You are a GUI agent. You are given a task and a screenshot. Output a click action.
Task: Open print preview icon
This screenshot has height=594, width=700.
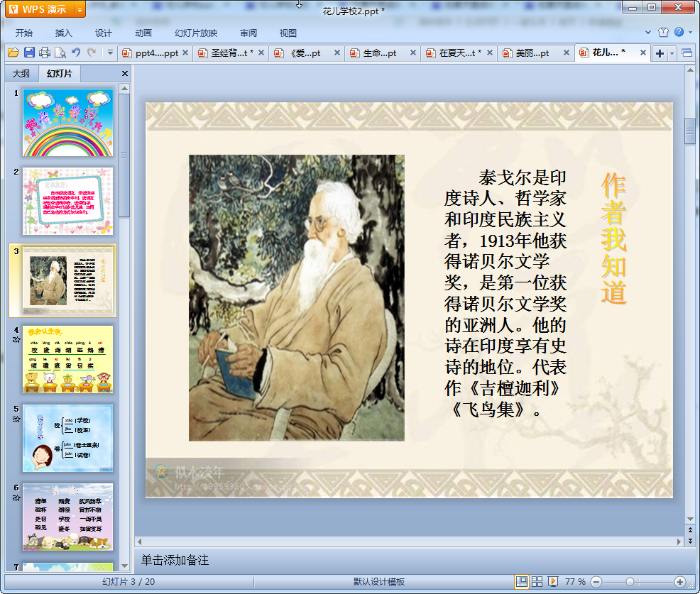[x=60, y=53]
